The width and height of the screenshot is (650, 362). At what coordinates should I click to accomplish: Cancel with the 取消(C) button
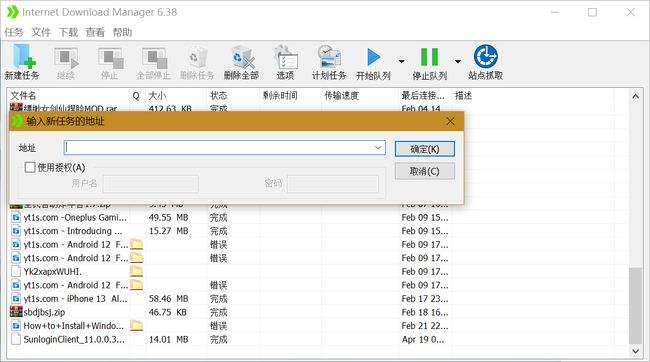click(x=424, y=171)
